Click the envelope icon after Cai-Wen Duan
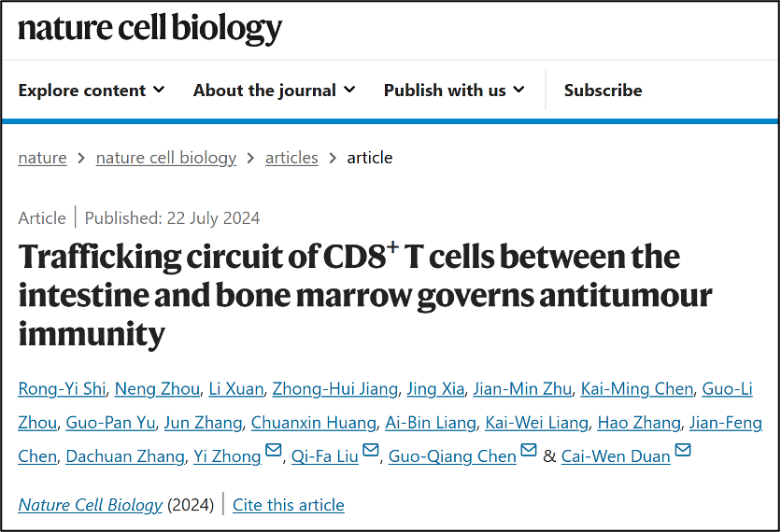The image size is (781, 532). 683,453
